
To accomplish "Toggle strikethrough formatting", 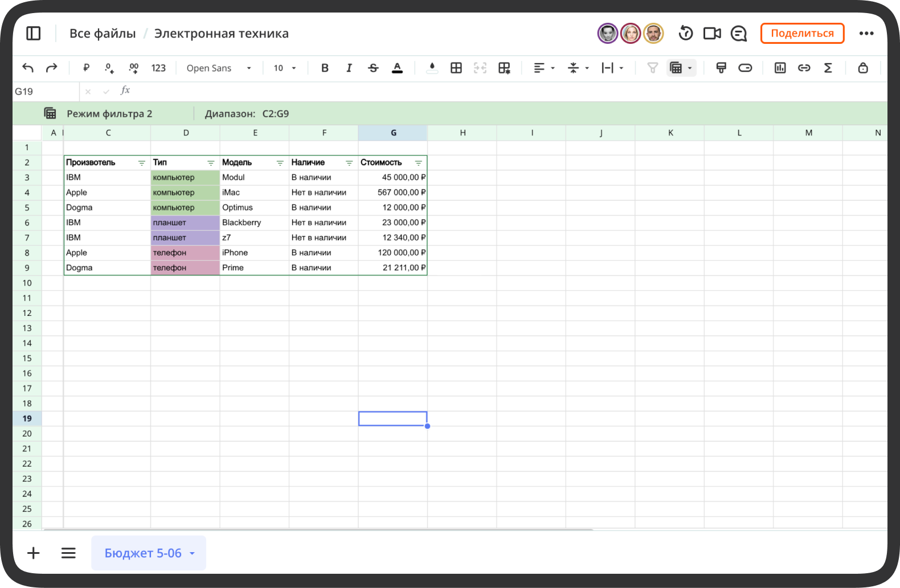I will click(x=373, y=68).
